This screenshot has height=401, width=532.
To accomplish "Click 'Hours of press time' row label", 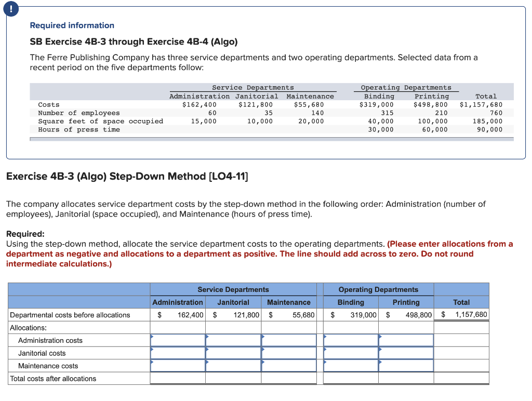I will click(79, 129).
